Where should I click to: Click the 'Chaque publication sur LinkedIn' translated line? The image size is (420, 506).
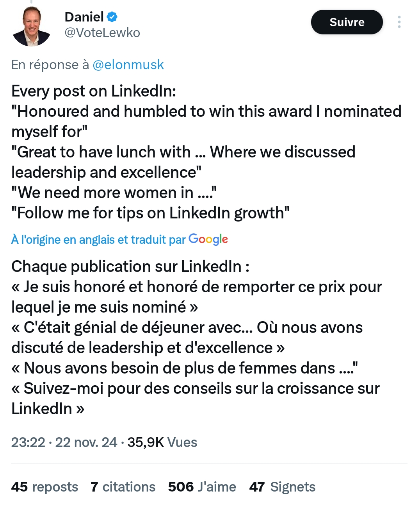coord(130,266)
